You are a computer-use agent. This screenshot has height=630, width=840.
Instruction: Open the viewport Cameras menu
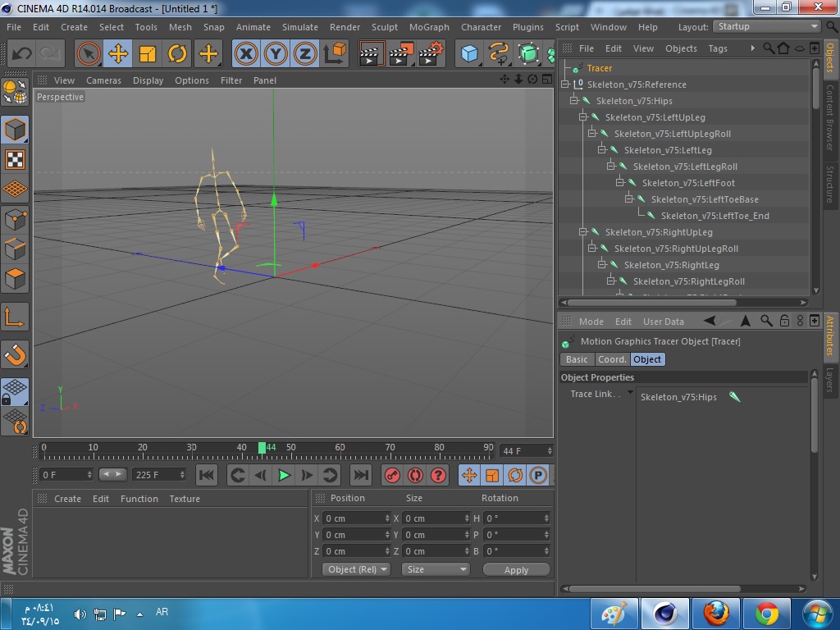[x=103, y=80]
